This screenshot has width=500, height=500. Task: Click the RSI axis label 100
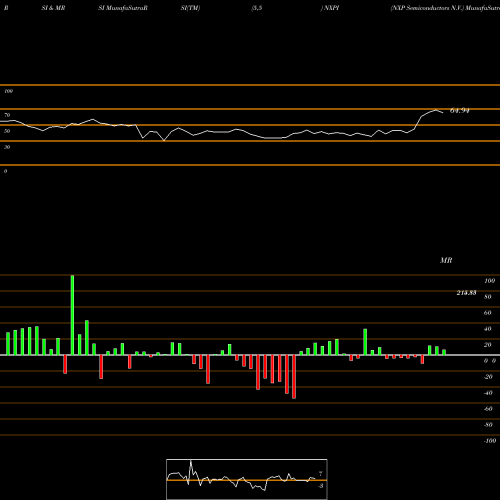[9, 91]
